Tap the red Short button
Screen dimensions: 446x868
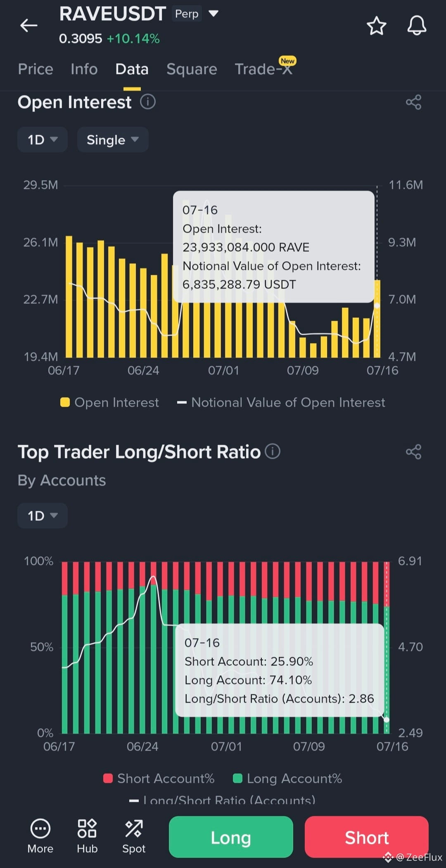tap(367, 837)
